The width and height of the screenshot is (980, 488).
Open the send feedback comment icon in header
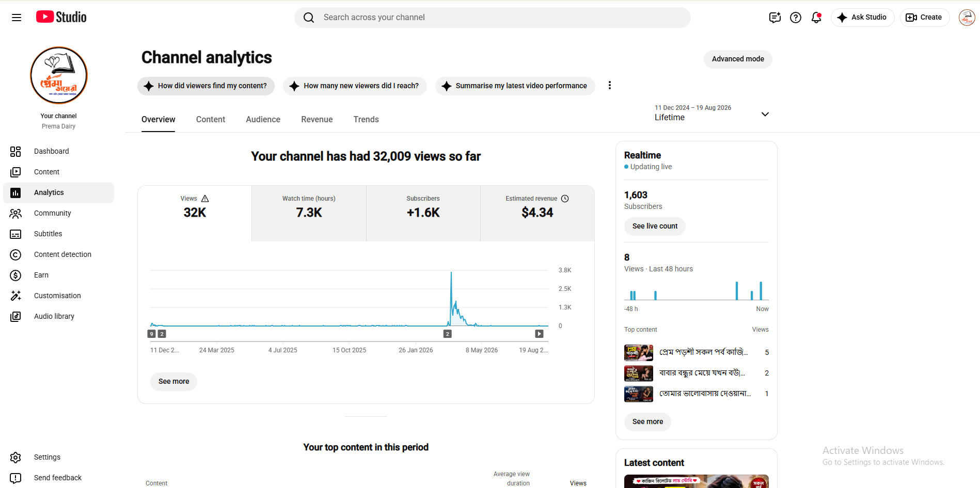tap(774, 18)
